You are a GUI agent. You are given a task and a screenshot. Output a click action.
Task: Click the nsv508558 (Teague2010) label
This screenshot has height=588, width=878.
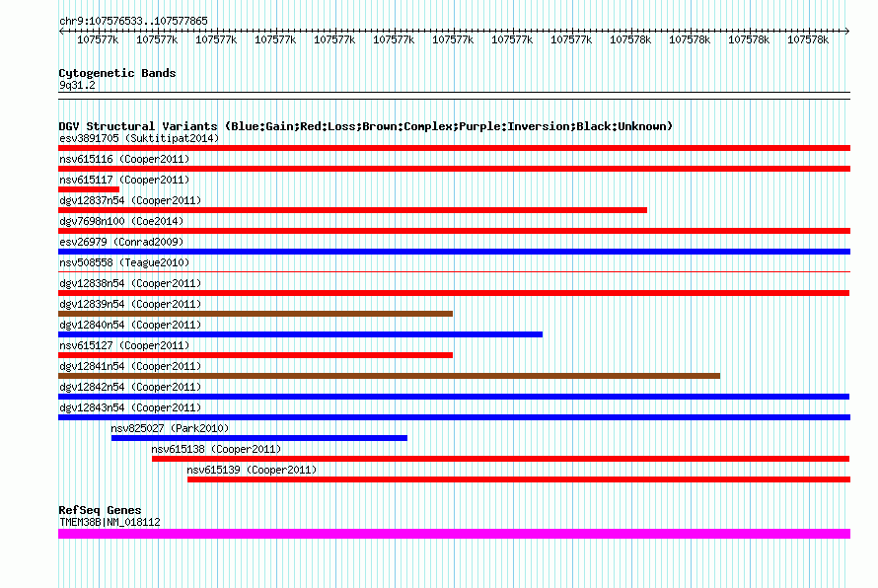124,262
